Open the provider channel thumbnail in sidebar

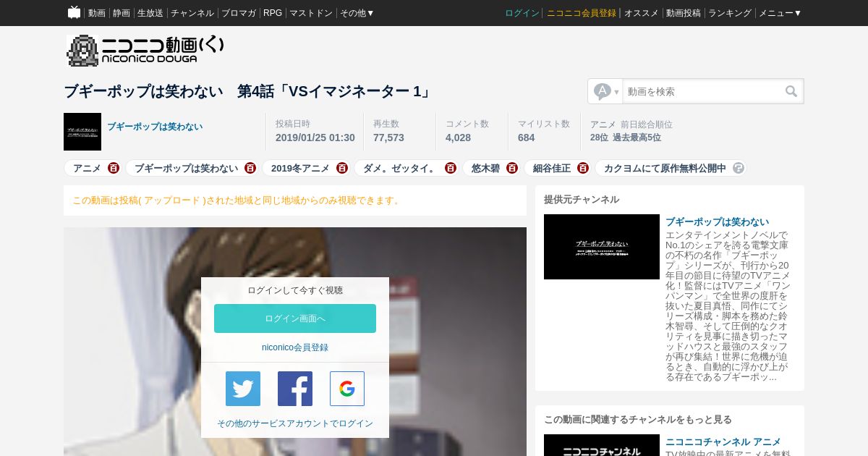602,247
